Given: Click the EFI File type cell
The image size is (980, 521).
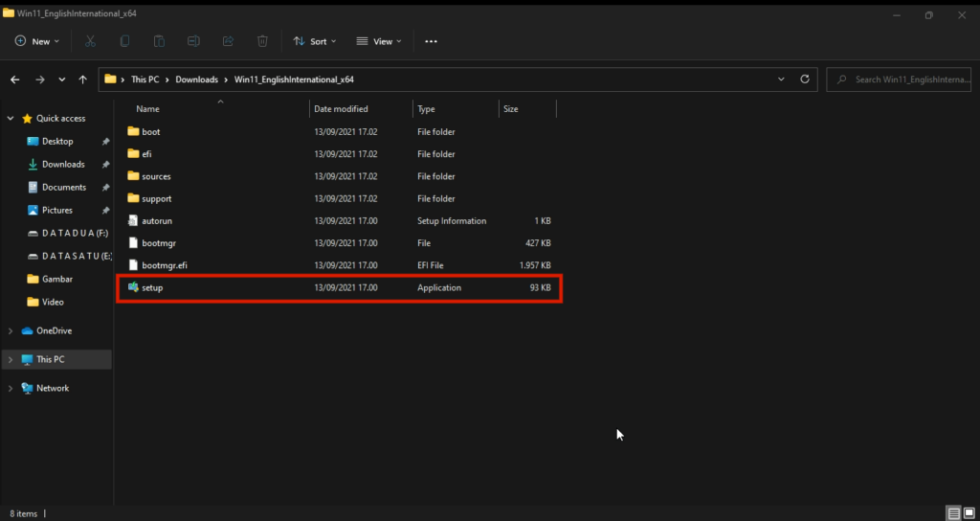Looking at the screenshot, I should pyautogui.click(x=431, y=265).
